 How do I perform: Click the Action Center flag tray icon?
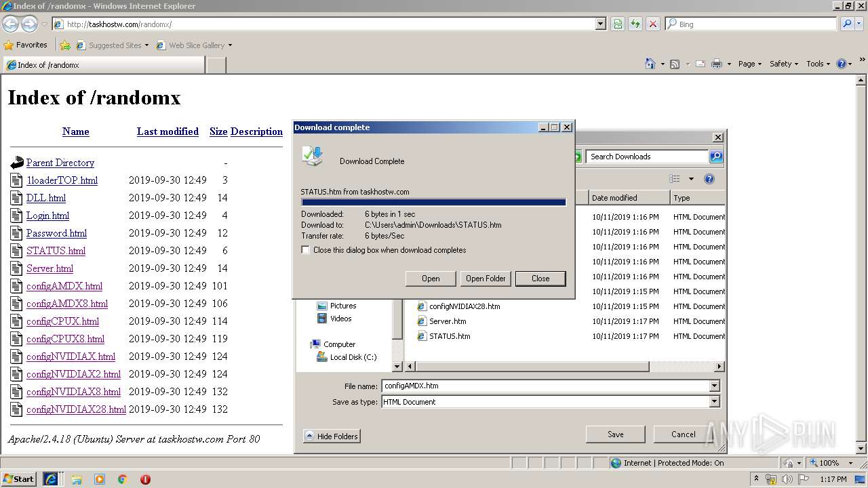tap(804, 479)
